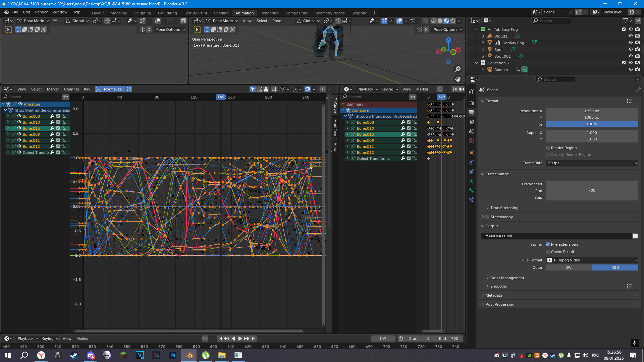Click the Windows Steam taskbar icon

pos(74,355)
